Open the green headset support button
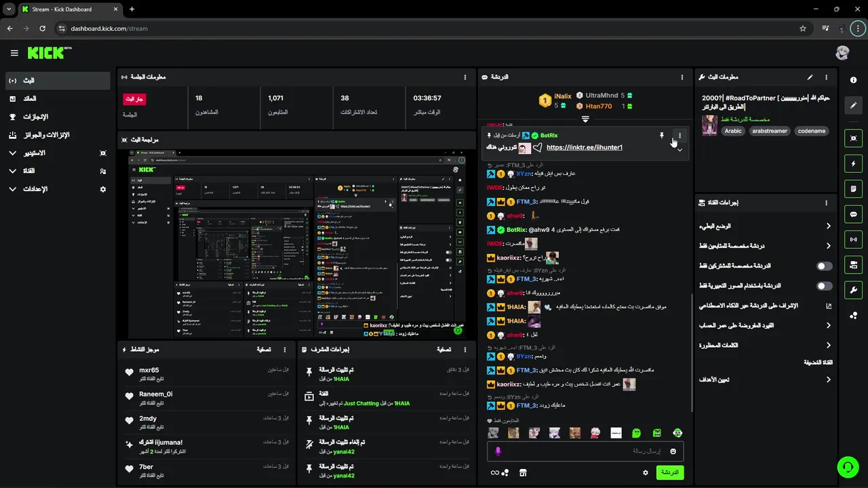This screenshot has width=868, height=488. tap(848, 467)
